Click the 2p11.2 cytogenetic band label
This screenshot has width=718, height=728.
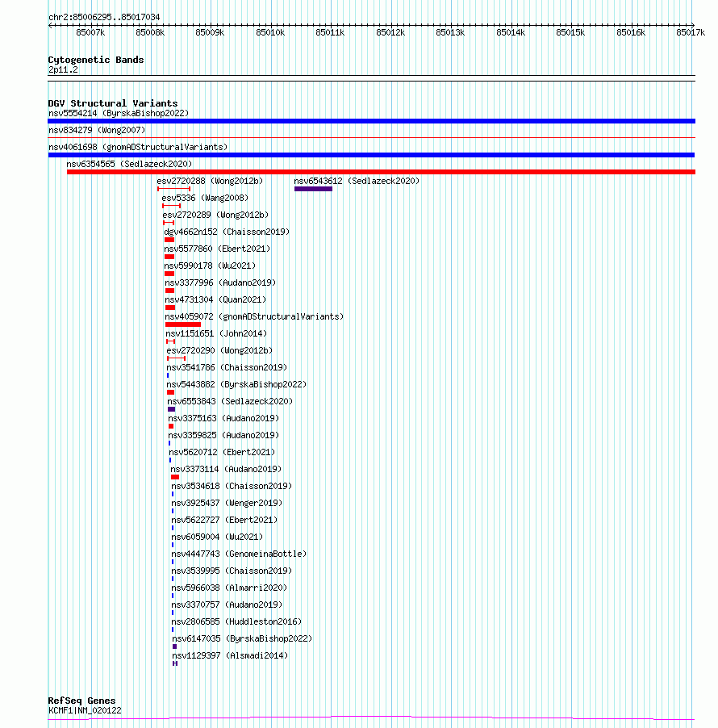(x=63, y=70)
